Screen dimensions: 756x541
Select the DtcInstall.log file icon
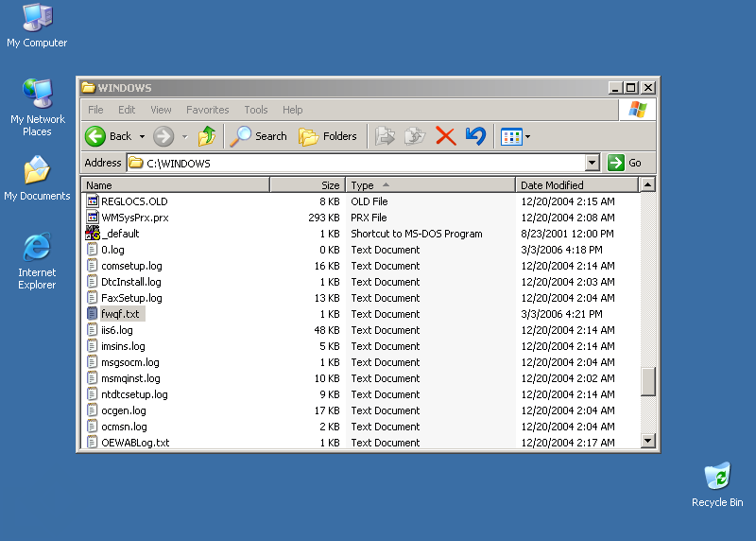92,281
